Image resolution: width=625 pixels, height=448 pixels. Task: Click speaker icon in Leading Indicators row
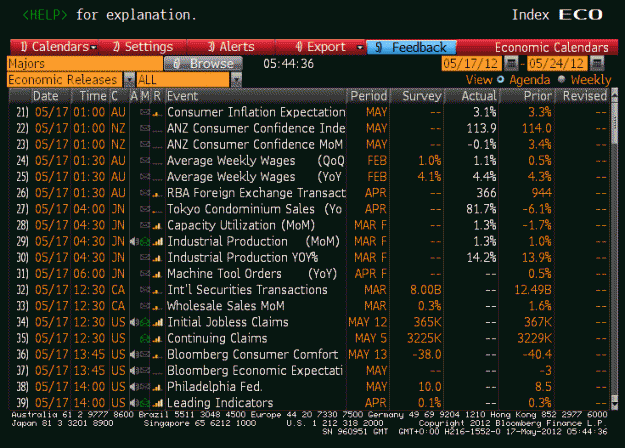click(x=134, y=403)
